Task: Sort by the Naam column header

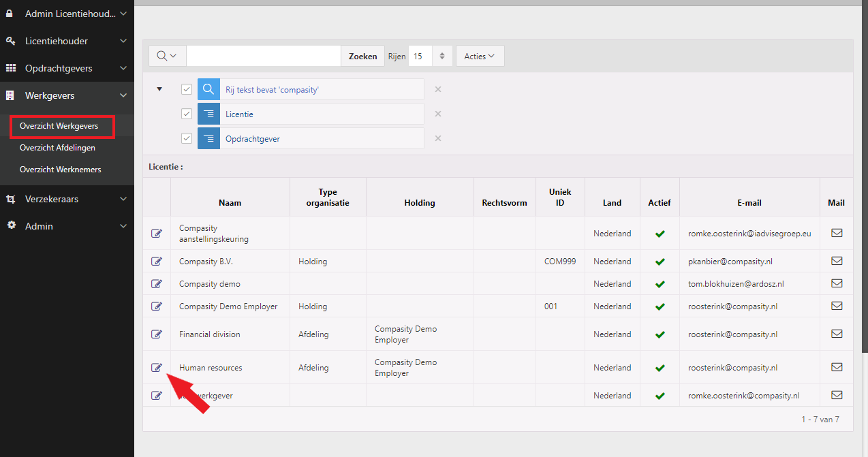Action: [230, 202]
